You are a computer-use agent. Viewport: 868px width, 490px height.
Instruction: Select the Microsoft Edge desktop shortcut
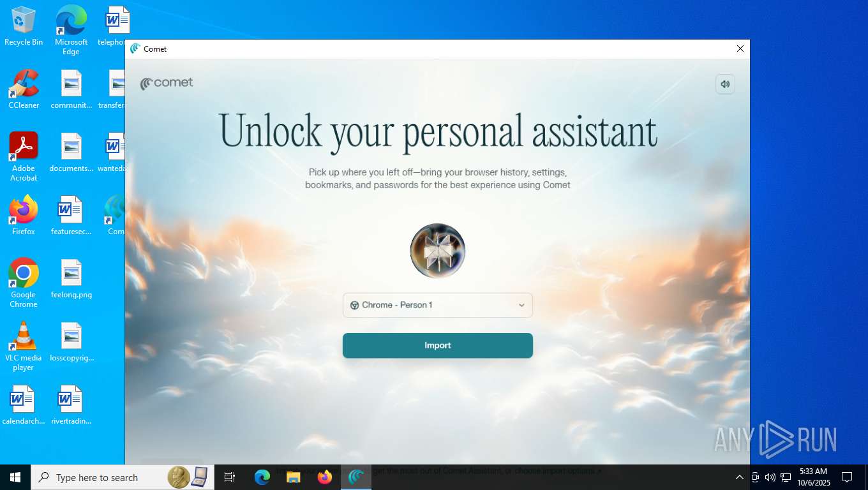coord(71,30)
